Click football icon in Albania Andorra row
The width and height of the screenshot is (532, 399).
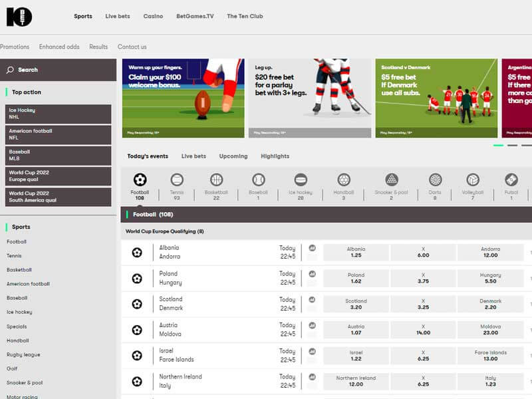pos(137,253)
